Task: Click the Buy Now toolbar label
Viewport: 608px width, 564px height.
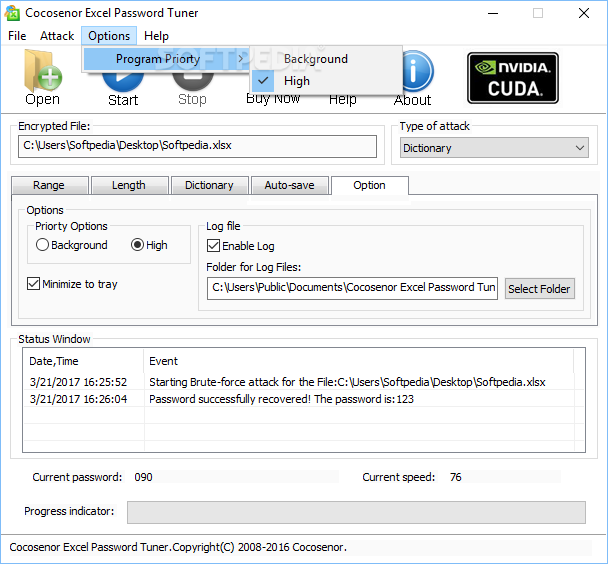Action: point(273,99)
